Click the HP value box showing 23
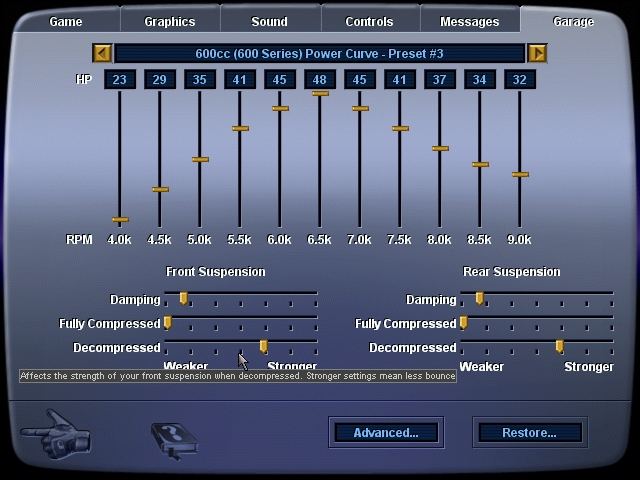 coord(120,80)
